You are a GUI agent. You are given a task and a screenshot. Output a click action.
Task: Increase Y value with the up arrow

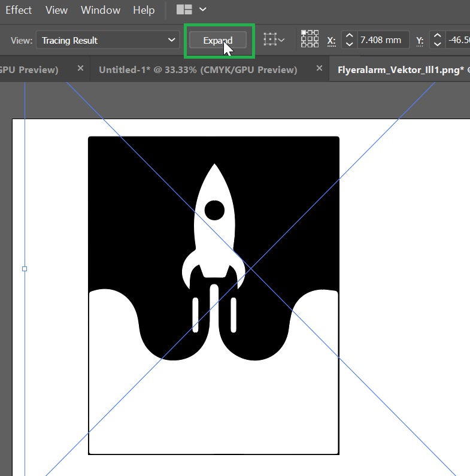[x=438, y=36]
